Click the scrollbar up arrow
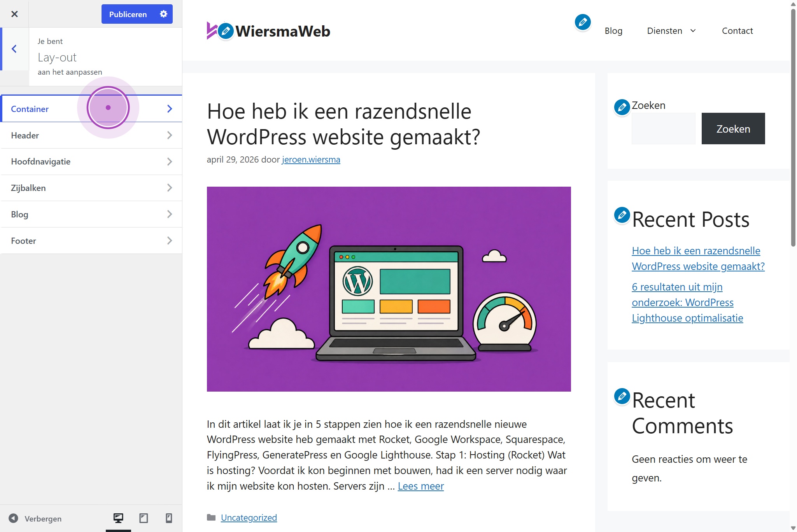 coord(793,4)
